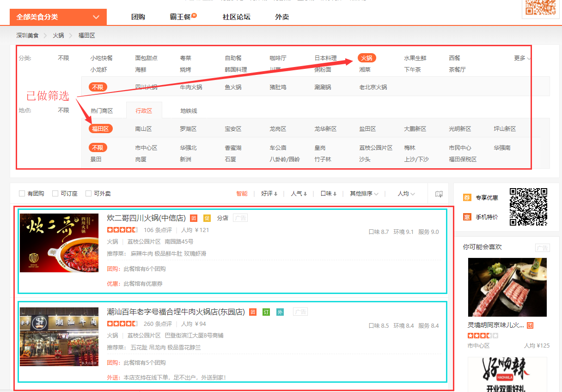Filter by 四川火锅 sub-category
Viewport: 562px width, 392px height.
(146, 87)
